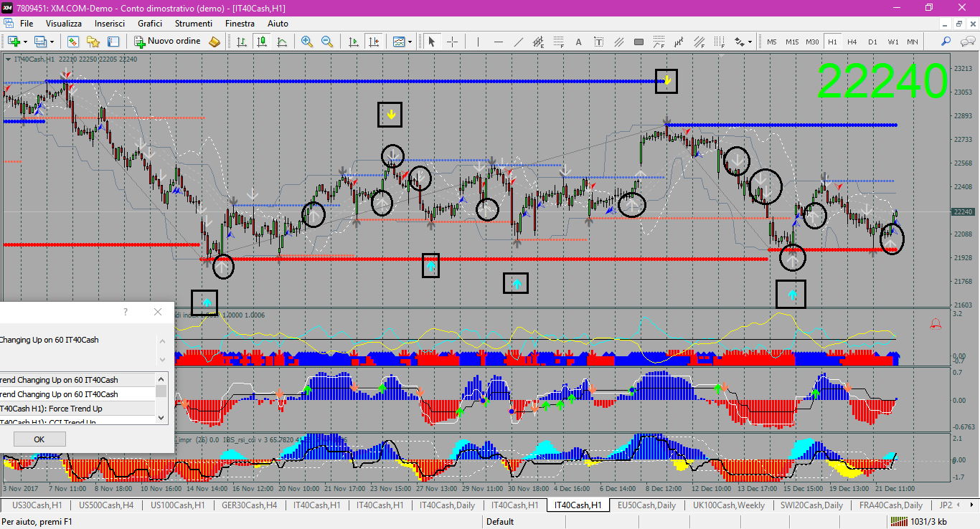Show the Market Watch panel

click(x=72, y=42)
